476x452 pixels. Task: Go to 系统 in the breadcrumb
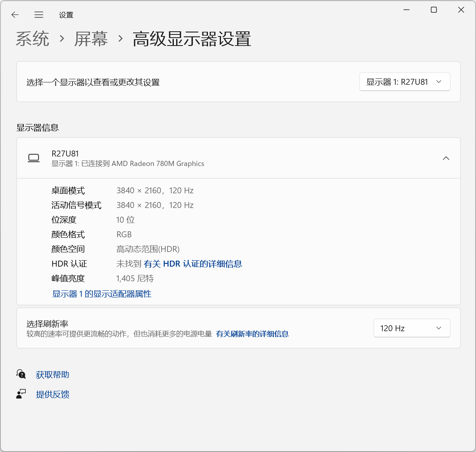[32, 39]
